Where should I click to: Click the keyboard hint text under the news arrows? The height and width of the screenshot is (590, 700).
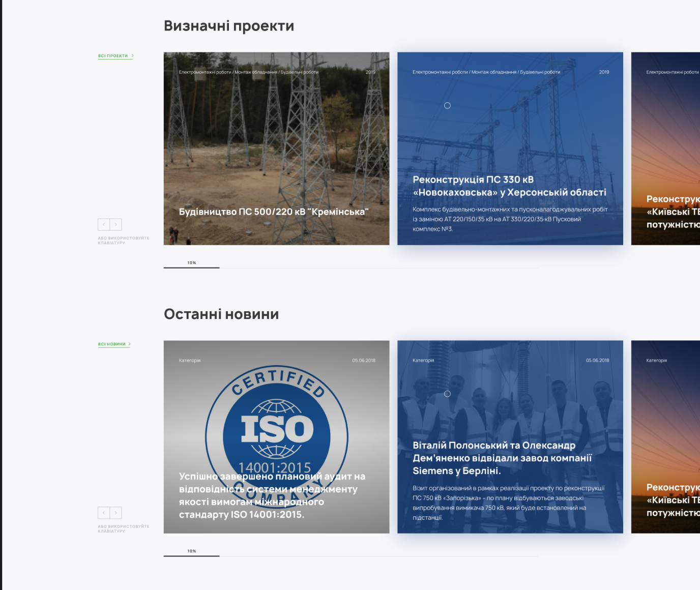pos(124,529)
